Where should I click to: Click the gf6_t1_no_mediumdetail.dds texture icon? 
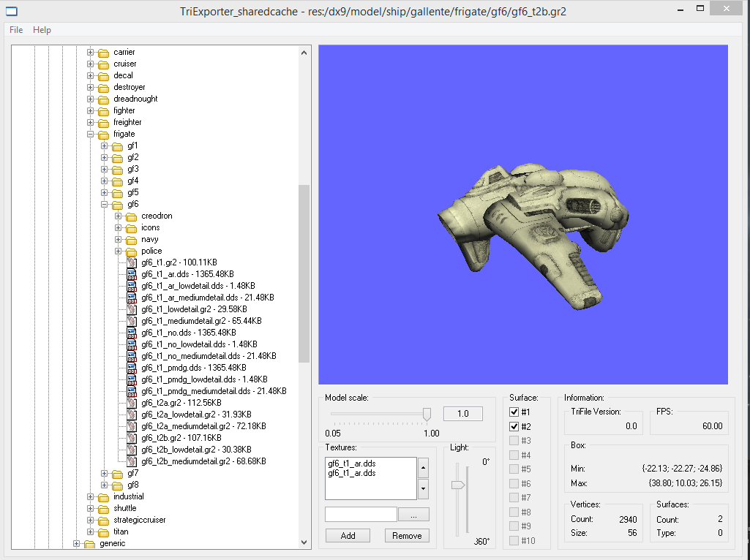132,356
